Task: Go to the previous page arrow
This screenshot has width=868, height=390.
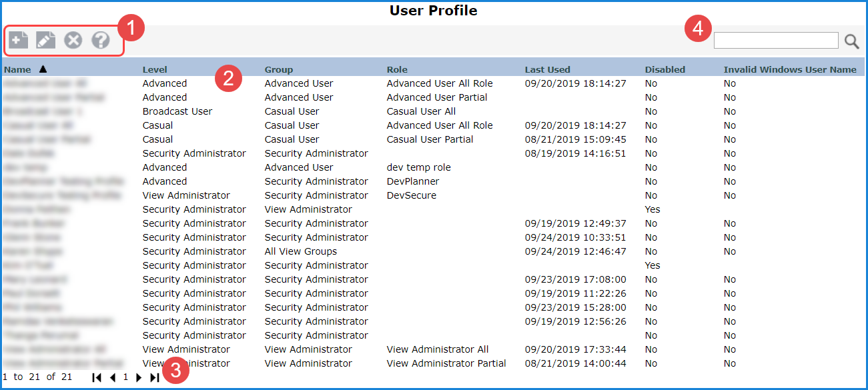Action: tap(113, 377)
